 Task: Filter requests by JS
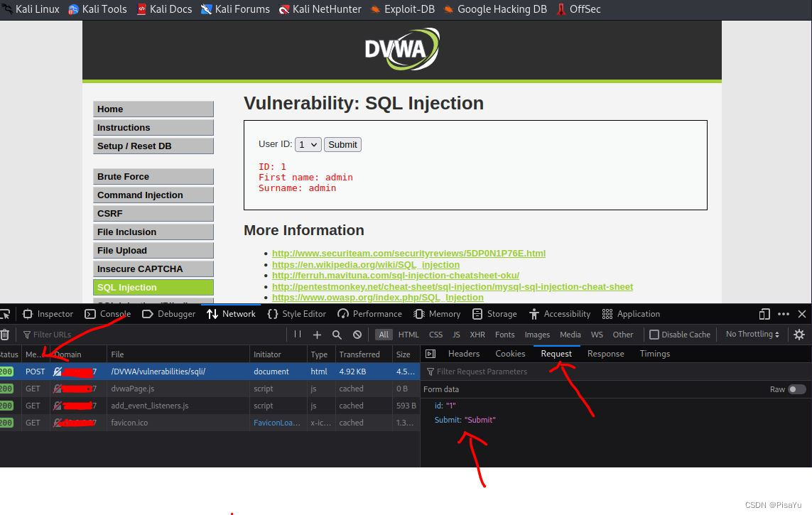click(x=456, y=335)
